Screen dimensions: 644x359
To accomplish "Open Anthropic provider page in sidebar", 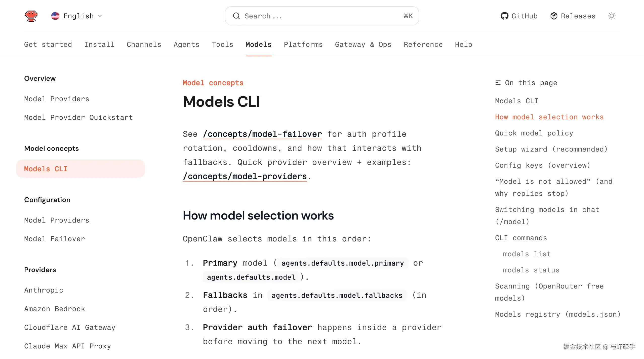I will click(x=44, y=290).
